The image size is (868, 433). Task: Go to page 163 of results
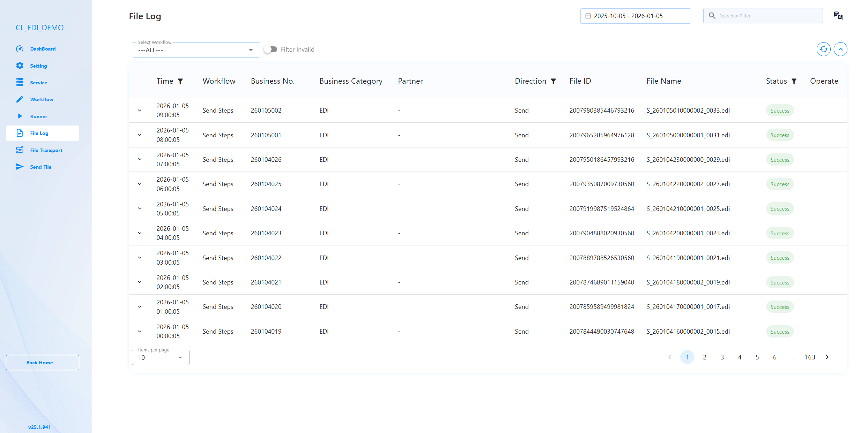[810, 357]
